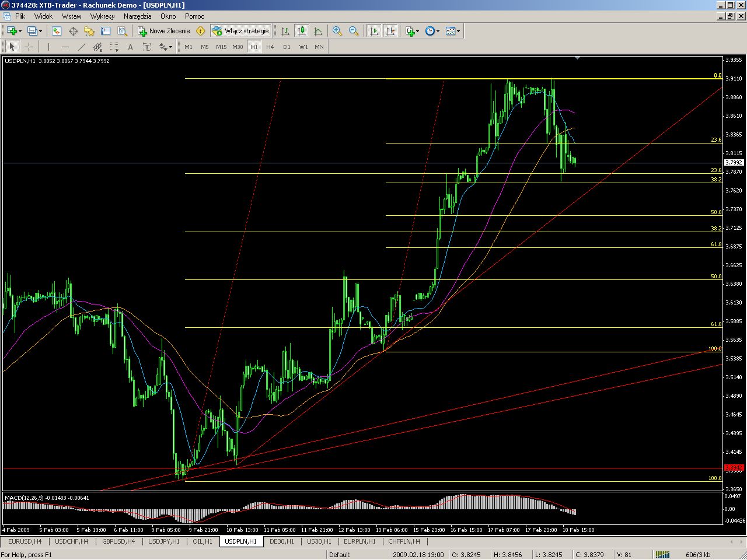747x560 pixels.
Task: Select the vertical line drawing tool
Action: tap(48, 47)
